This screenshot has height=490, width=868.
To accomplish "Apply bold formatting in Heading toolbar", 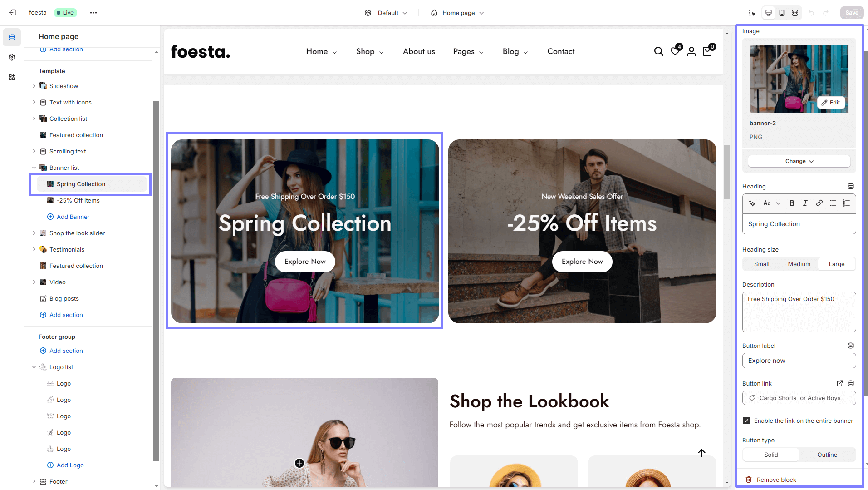I will [x=792, y=203].
